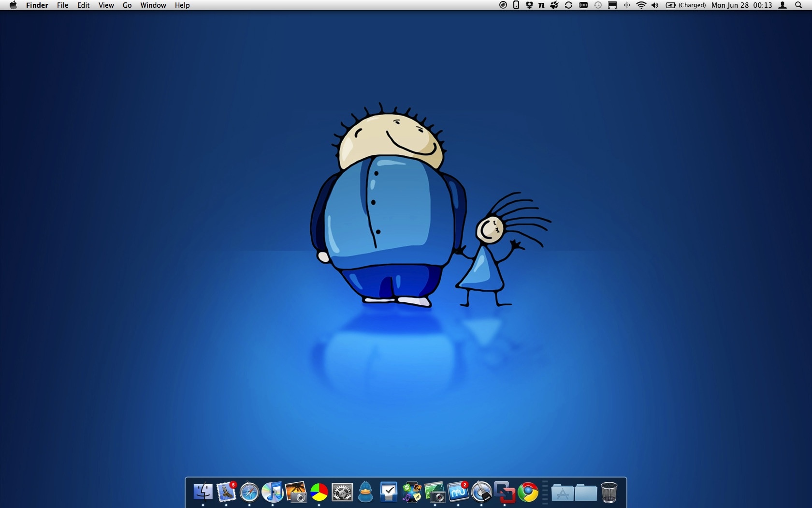812x508 pixels.
Task: Open the View menu
Action: point(106,5)
